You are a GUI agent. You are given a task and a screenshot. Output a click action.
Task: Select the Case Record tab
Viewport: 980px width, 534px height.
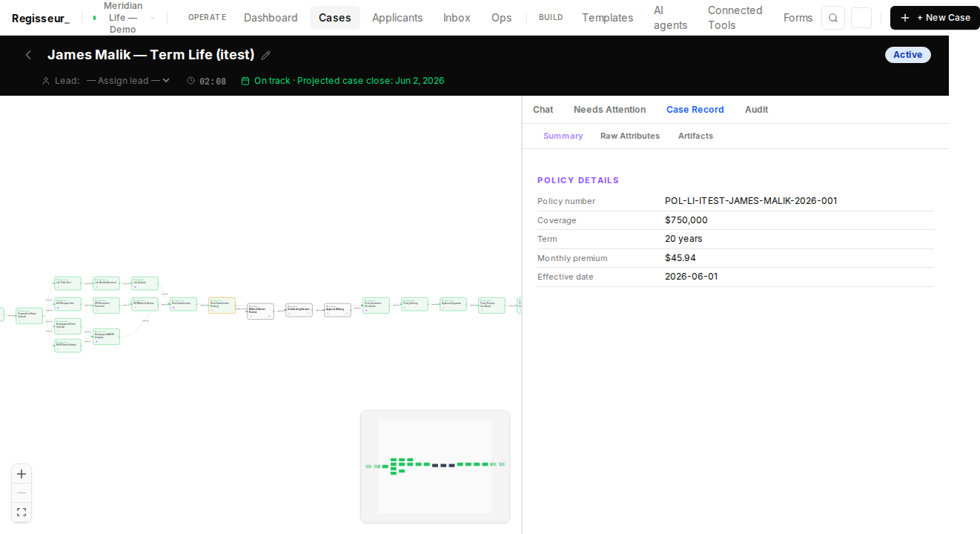click(x=695, y=110)
